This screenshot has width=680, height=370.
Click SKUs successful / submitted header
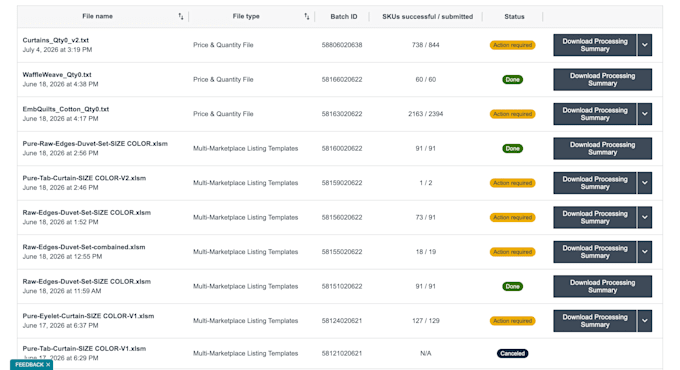coord(428,16)
